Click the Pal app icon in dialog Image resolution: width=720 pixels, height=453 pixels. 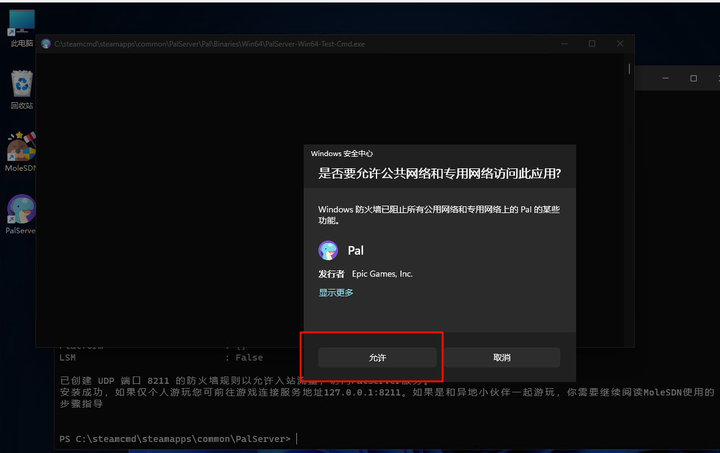tap(328, 251)
